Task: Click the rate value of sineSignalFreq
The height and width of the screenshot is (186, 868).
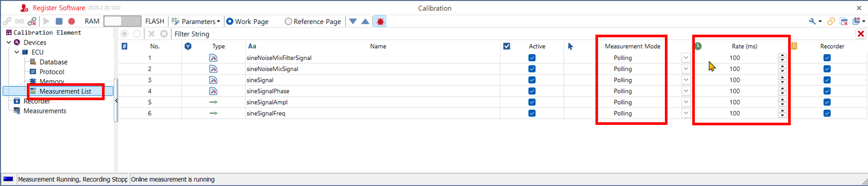Action: tap(735, 113)
